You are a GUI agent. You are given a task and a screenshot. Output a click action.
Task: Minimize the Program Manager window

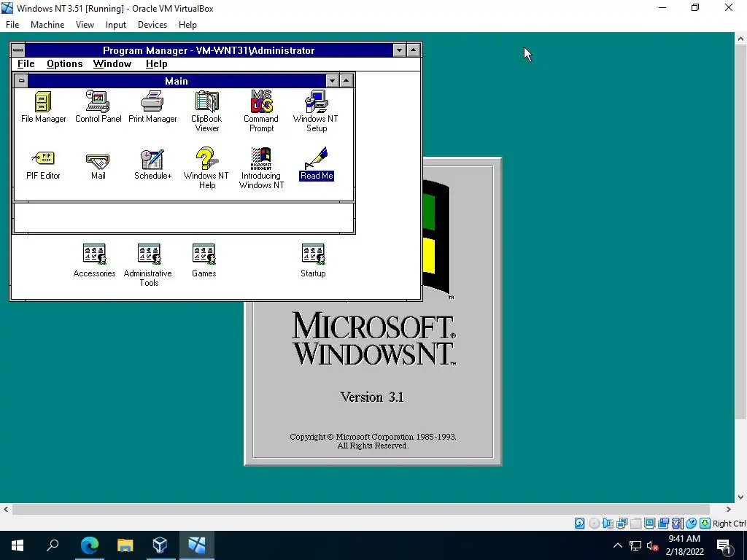coord(399,50)
